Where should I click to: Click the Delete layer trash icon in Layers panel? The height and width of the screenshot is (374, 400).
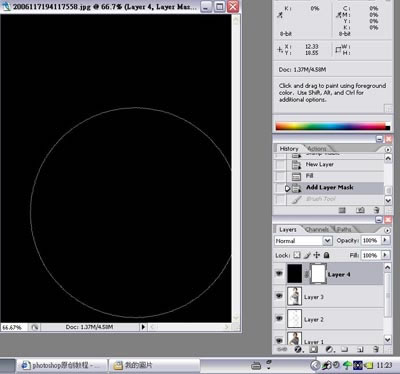pyautogui.click(x=376, y=349)
